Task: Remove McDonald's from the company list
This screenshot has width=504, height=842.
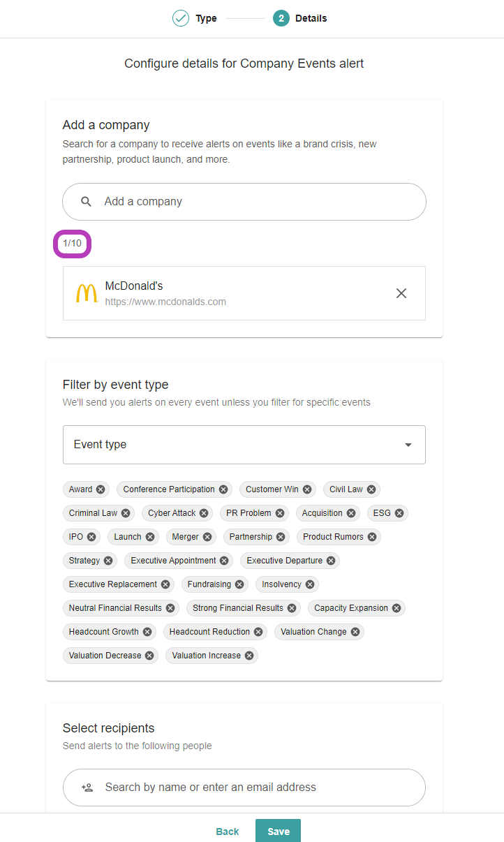Action: coord(401,293)
